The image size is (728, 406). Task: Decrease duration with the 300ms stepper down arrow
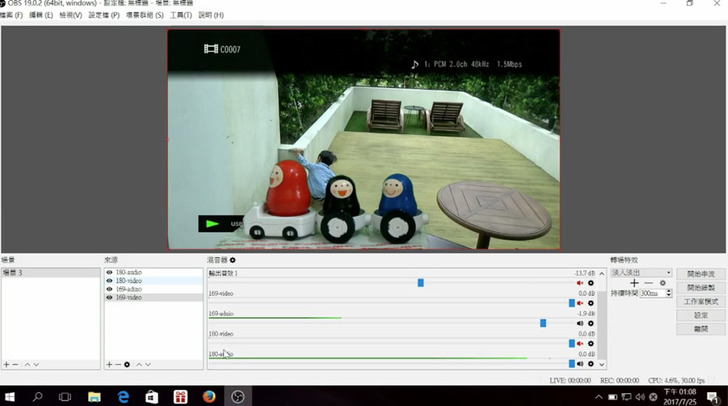tap(669, 295)
